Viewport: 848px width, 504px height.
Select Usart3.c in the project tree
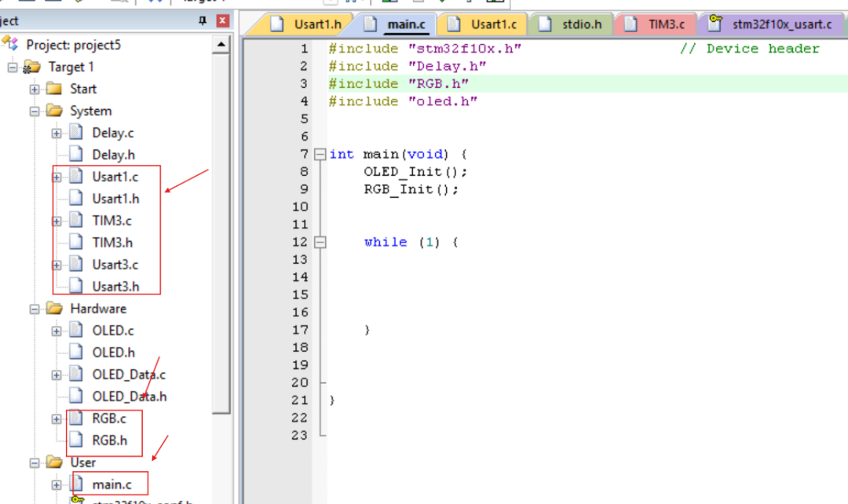115,265
